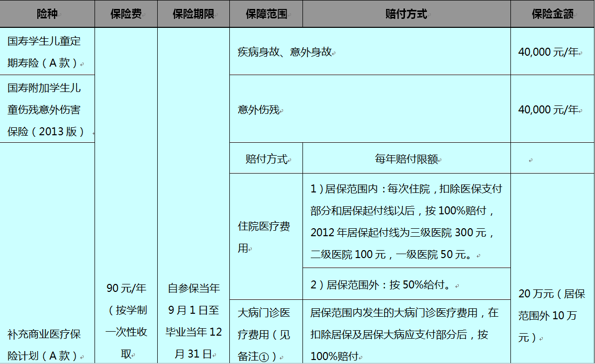Image resolution: width=595 pixels, height=364 pixels.
Task: Click the 保险金额 column header
Action: (x=553, y=14)
